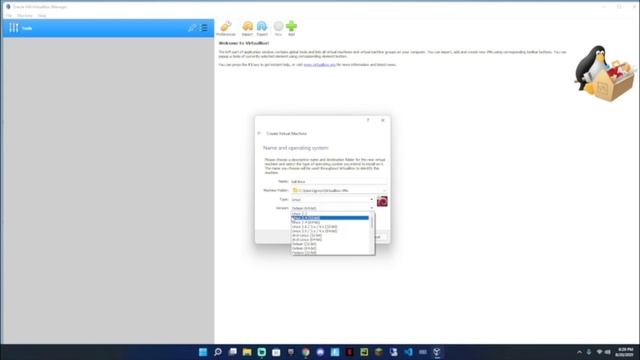Open the Windows Start button
Image resolution: width=640 pixels, height=360 pixels.
pos(203,352)
